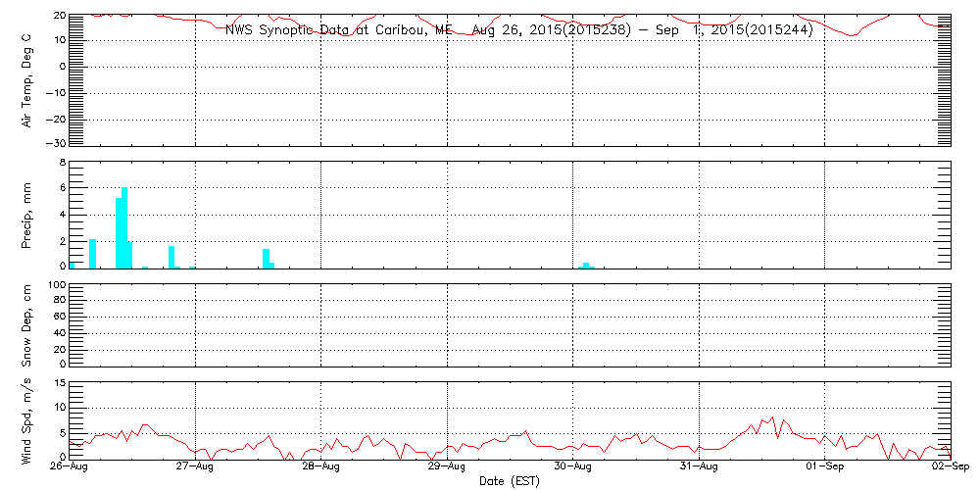The image size is (980, 490).
Task: Click the 'Wind Spd, m/s' axis label
Action: 27,419
